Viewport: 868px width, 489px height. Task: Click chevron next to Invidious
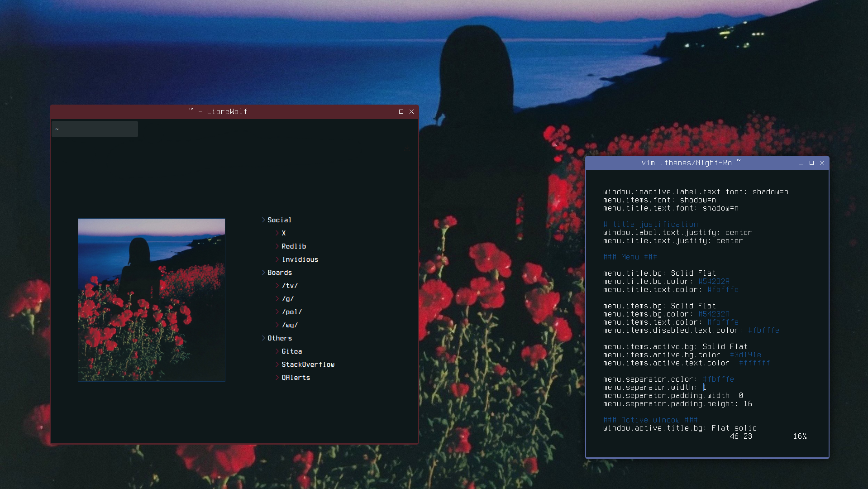pyautogui.click(x=277, y=259)
